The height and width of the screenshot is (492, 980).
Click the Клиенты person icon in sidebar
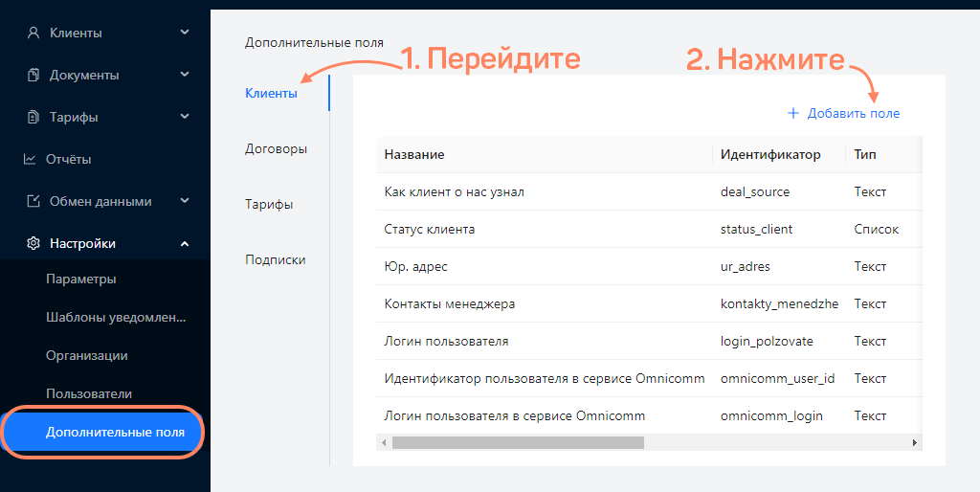(x=33, y=33)
